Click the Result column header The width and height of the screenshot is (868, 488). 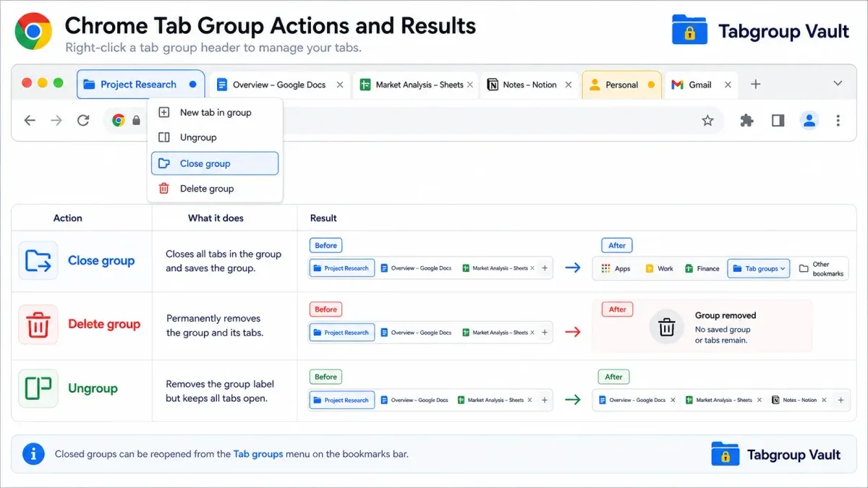coord(323,218)
